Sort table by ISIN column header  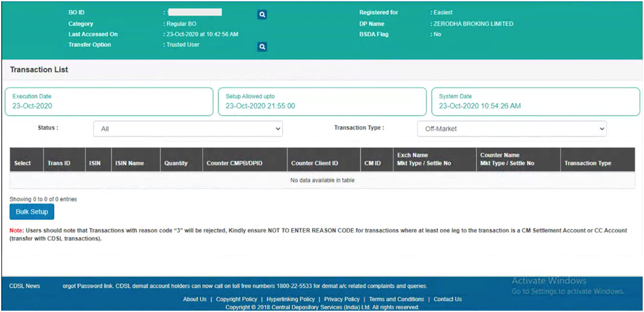pyautogui.click(x=95, y=163)
